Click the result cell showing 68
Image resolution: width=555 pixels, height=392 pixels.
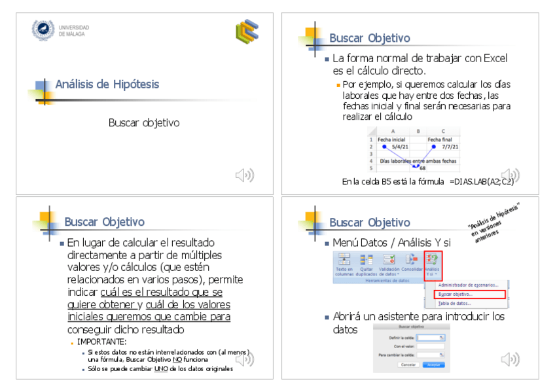[x=418, y=168]
